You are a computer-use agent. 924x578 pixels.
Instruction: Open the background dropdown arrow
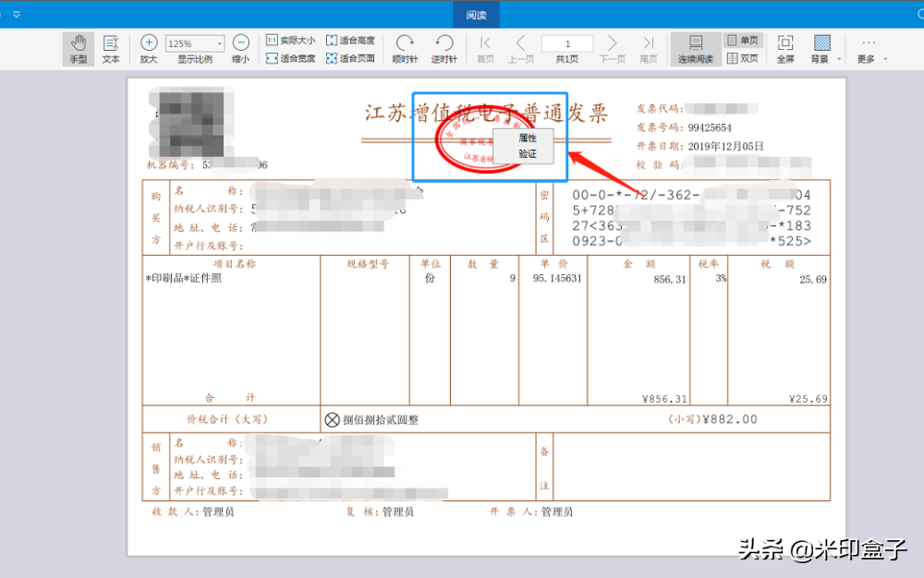(x=839, y=59)
